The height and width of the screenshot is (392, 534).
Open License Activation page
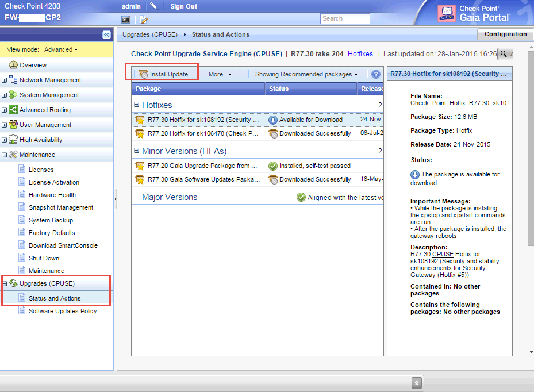[54, 182]
